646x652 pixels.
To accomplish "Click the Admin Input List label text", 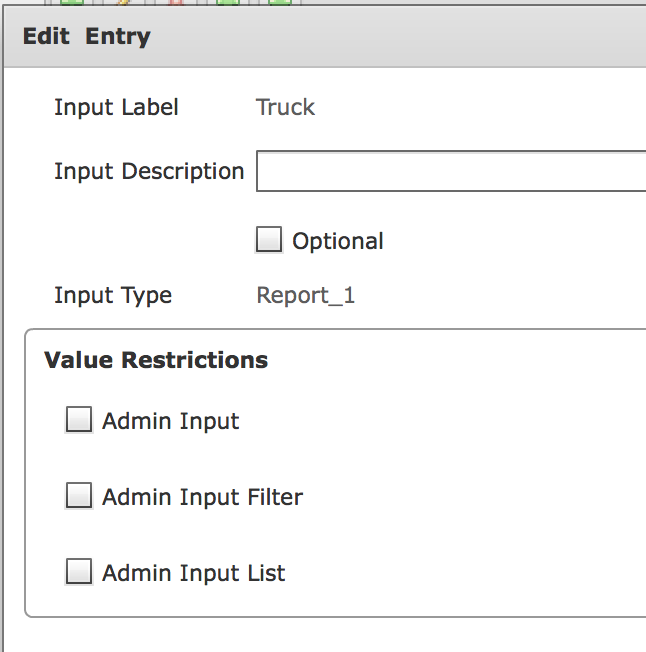I will [194, 573].
